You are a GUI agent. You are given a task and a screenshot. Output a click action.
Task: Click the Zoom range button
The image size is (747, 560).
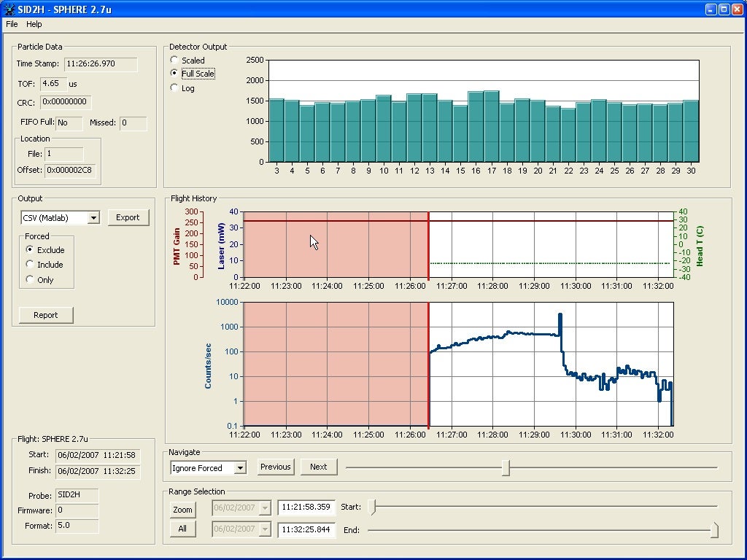point(182,510)
